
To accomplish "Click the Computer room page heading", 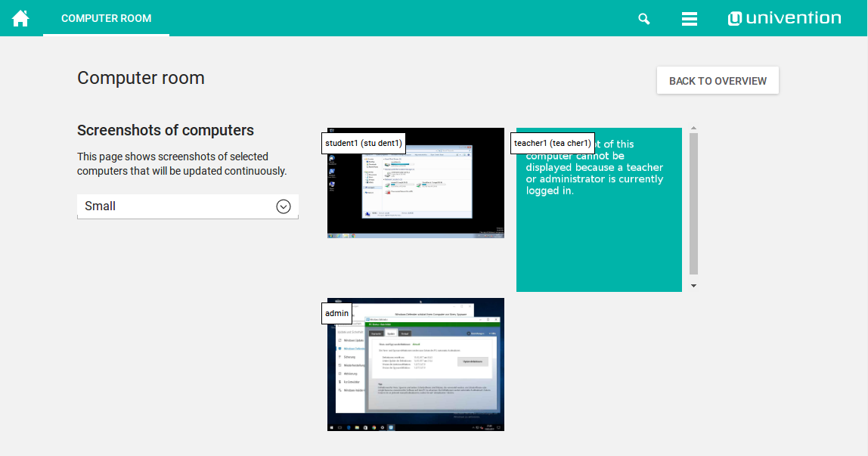I will (141, 78).
